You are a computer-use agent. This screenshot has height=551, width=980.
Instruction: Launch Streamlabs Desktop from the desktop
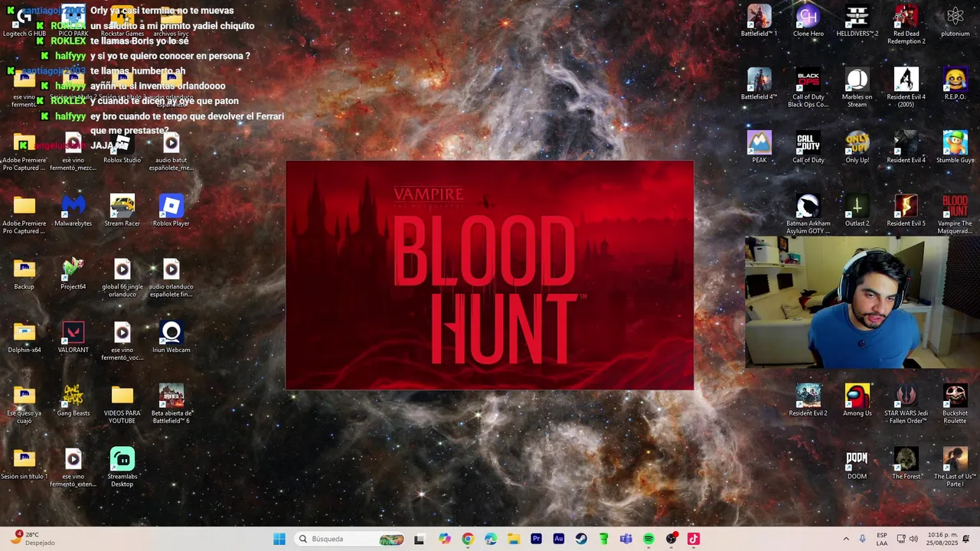122,467
